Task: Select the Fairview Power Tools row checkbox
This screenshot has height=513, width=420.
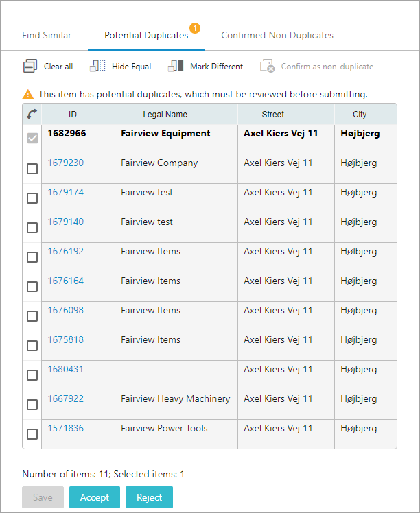Action: pyautogui.click(x=32, y=434)
